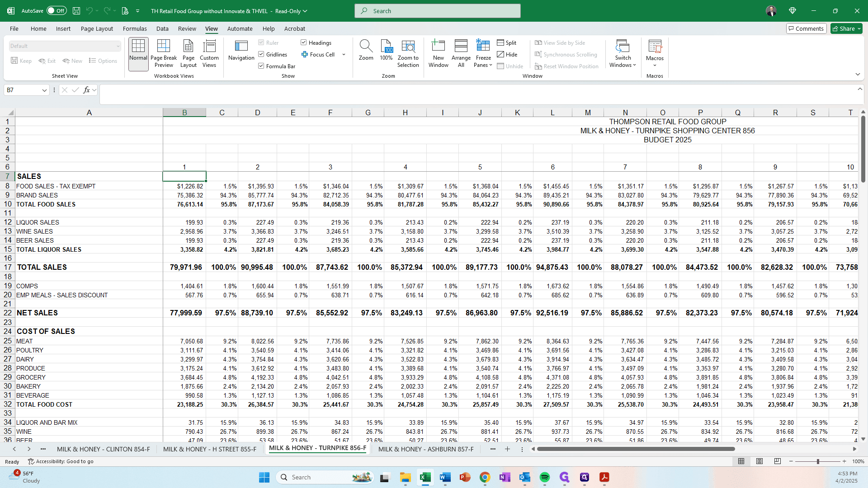
Task: Collapse the ribbon chevron
Action: coord(858,75)
